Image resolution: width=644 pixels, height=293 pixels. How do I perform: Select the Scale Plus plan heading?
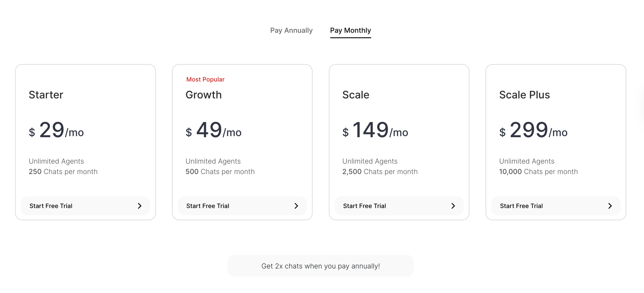pos(524,95)
